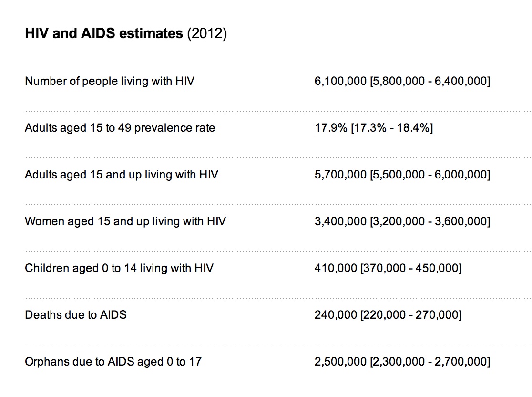Click the [370,000 - 450,000] range text
This screenshot has width=532, height=397.
click(x=411, y=268)
